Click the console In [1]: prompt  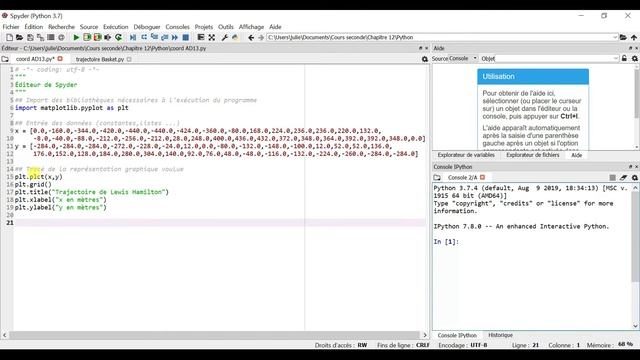pyautogui.click(x=446, y=242)
